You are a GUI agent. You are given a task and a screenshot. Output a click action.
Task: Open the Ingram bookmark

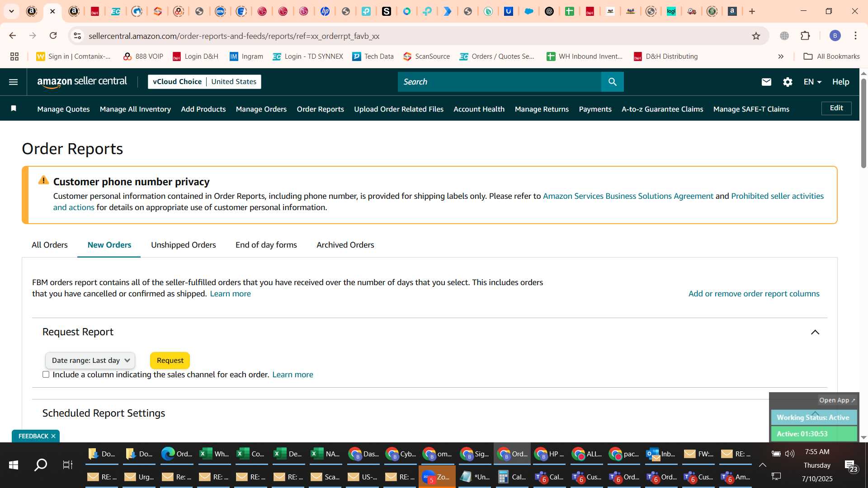(246, 56)
